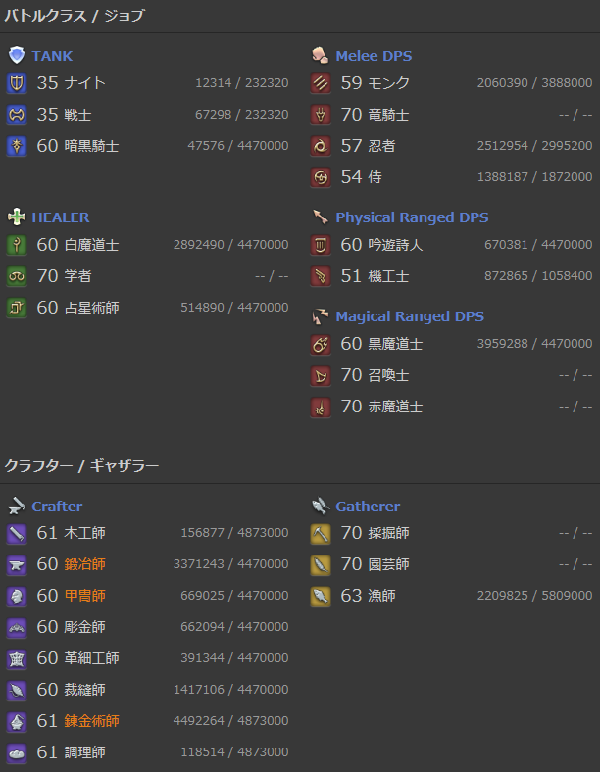This screenshot has width=600, height=772.
Task: Click the Culinarian (調理師) class icon
Action: pos(17,753)
